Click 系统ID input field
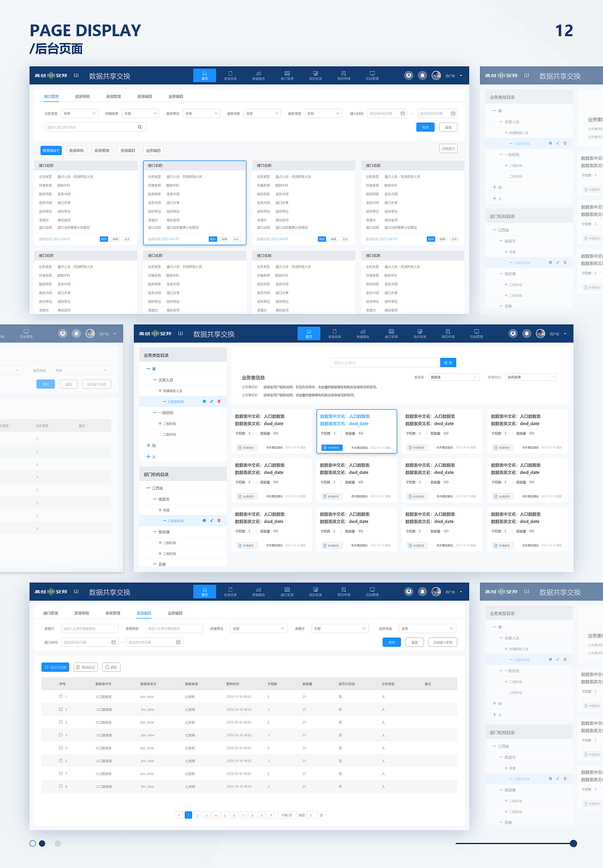 point(90,628)
